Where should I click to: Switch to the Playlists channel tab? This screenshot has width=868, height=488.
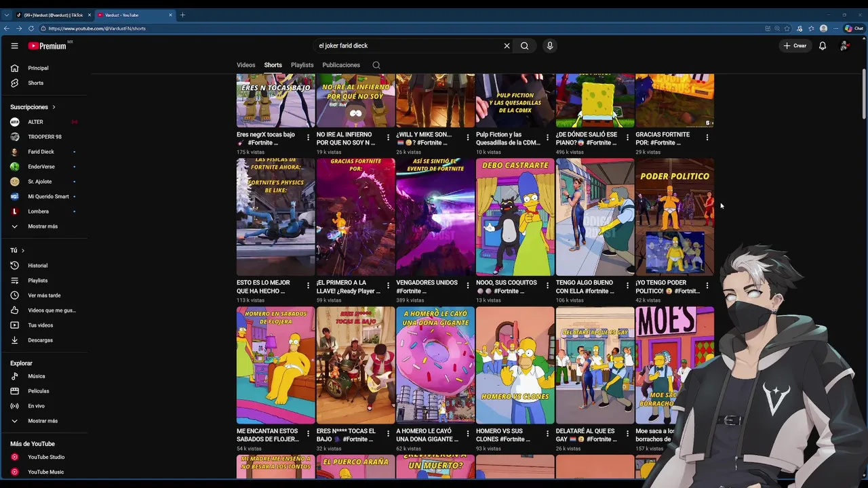(x=302, y=65)
